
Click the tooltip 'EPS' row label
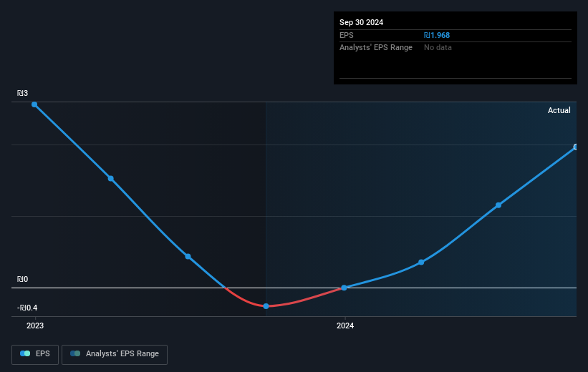click(347, 35)
